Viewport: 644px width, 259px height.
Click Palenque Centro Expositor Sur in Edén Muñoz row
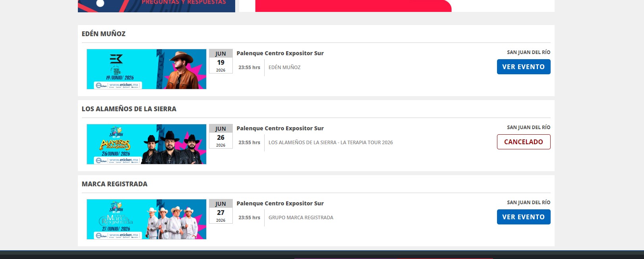[x=280, y=53]
